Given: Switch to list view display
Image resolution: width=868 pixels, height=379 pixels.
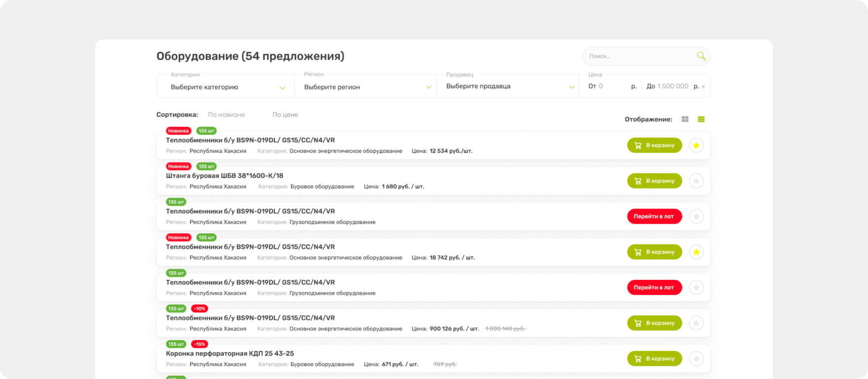Looking at the screenshot, I should pos(701,119).
